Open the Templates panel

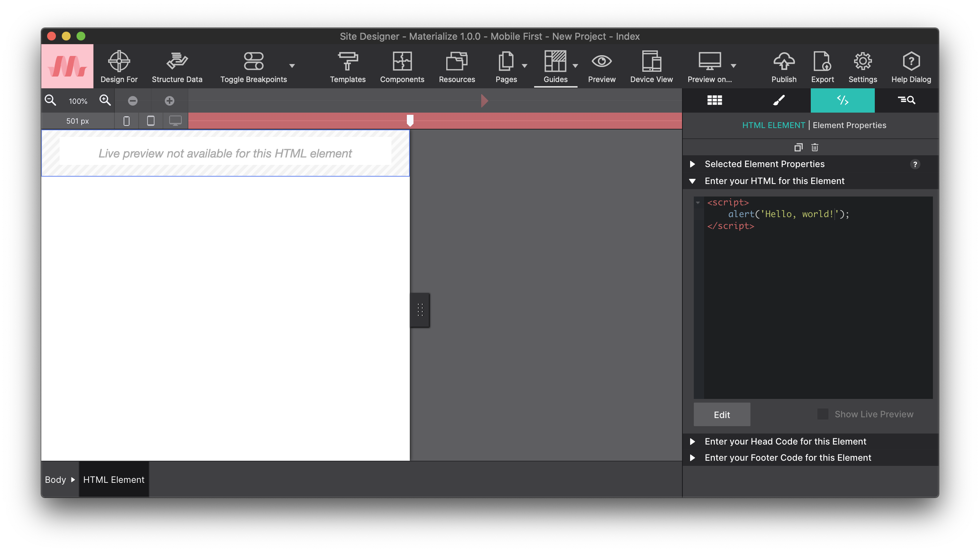click(347, 67)
